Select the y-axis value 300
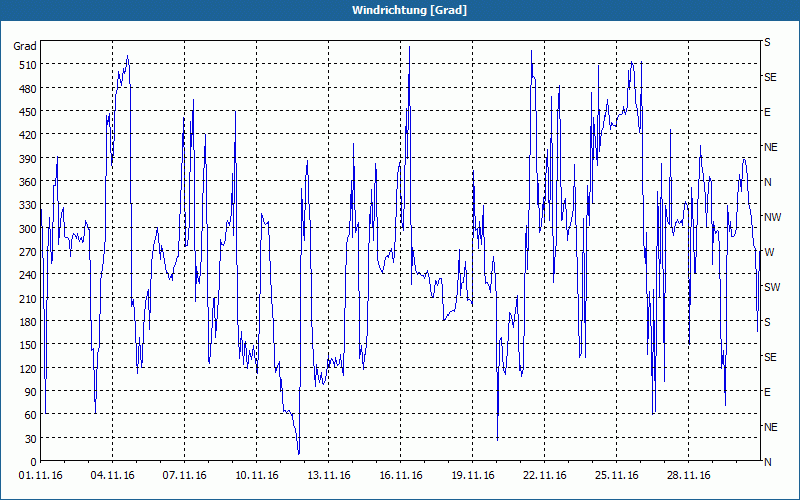The image size is (800, 500). [x=28, y=229]
